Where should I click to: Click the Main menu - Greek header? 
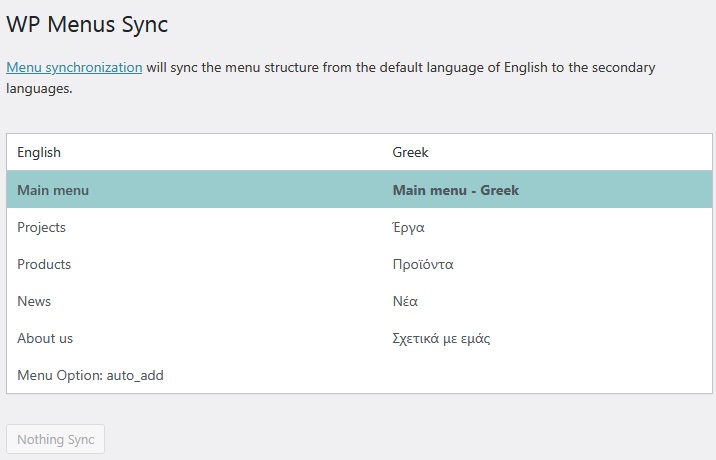tap(456, 190)
